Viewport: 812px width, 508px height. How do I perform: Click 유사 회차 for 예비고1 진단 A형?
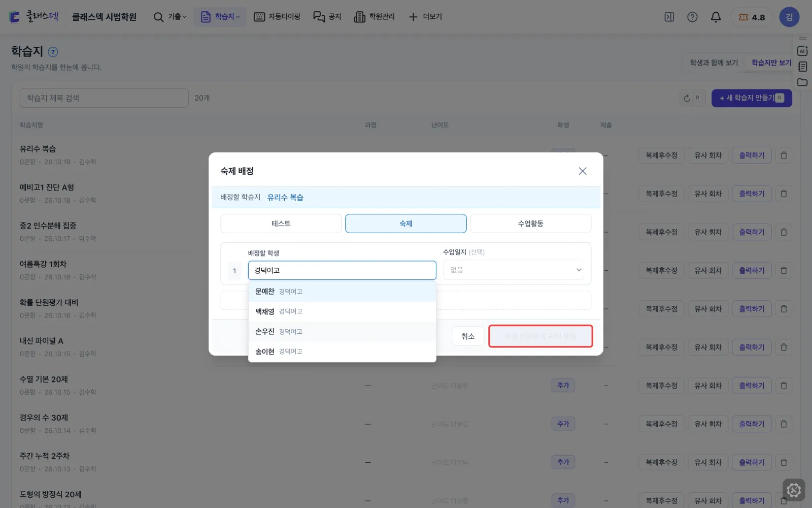coord(708,194)
